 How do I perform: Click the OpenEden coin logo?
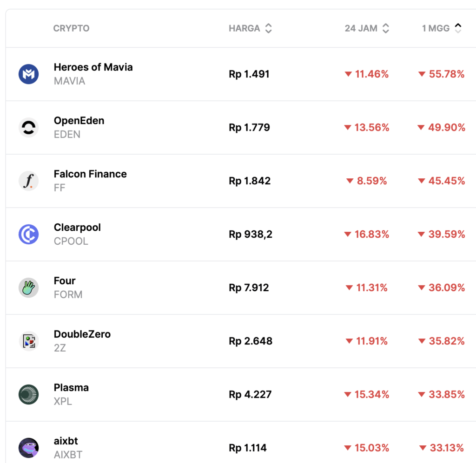[x=28, y=128]
